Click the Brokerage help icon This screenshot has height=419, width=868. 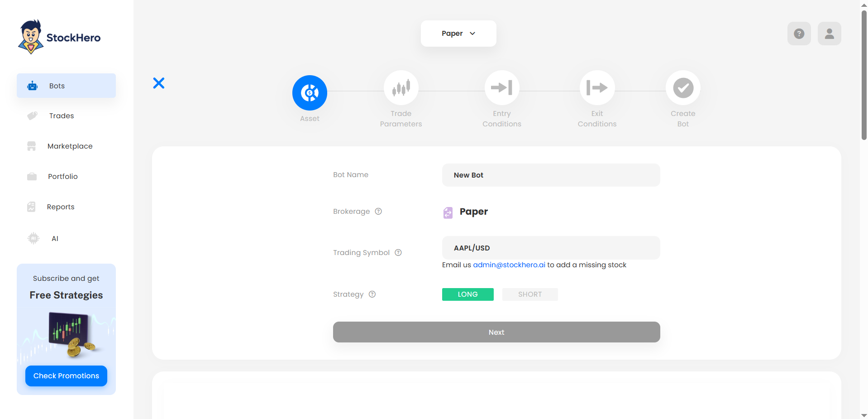pyautogui.click(x=378, y=211)
